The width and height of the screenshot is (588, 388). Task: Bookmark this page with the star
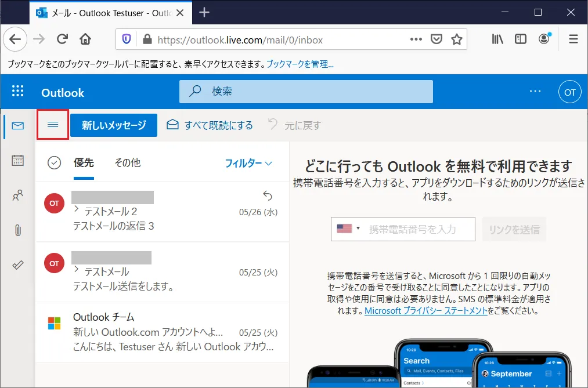point(456,39)
